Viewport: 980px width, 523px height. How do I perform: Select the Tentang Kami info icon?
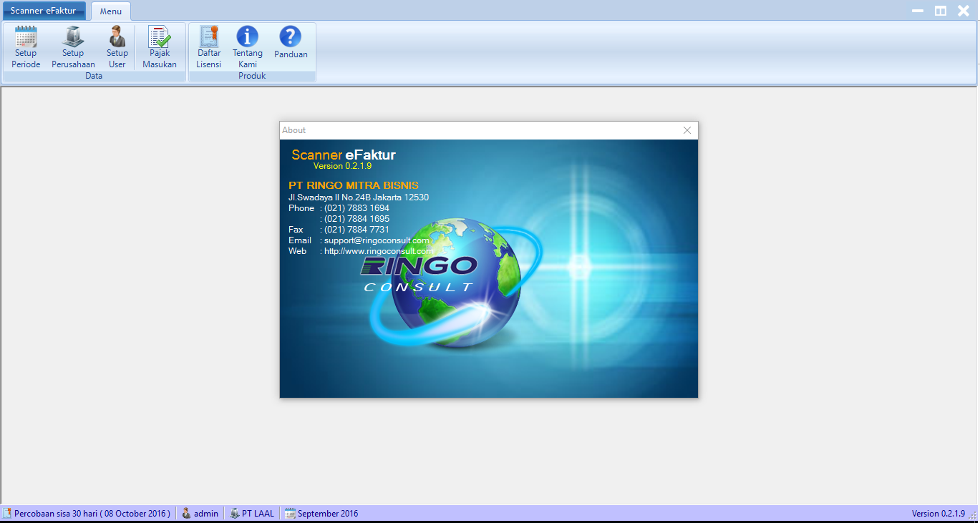click(248, 47)
